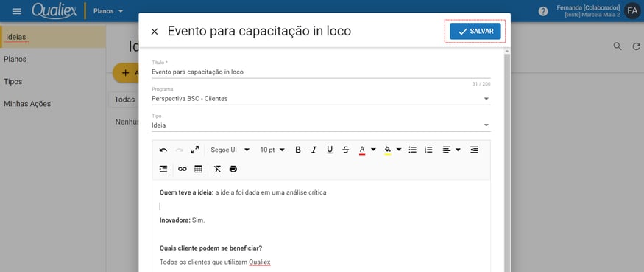644x272 pixels.
Task: Click the Qualiex logo
Action: (54, 11)
